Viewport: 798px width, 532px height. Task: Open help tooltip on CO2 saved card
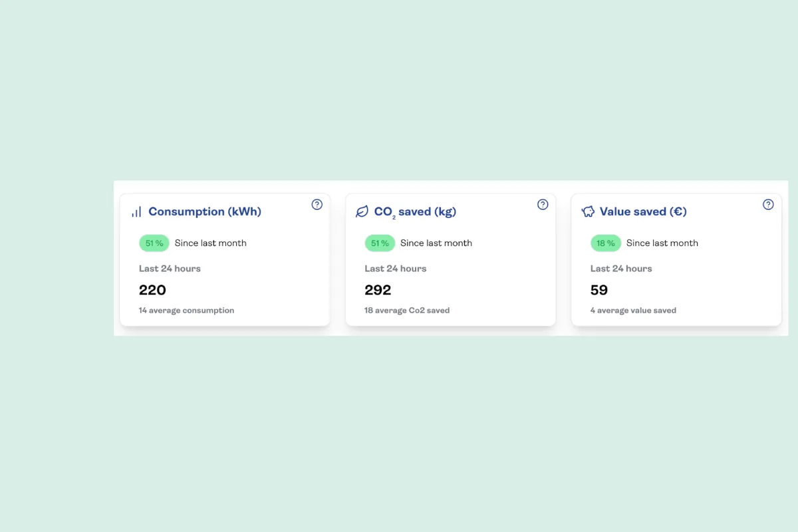tap(543, 204)
